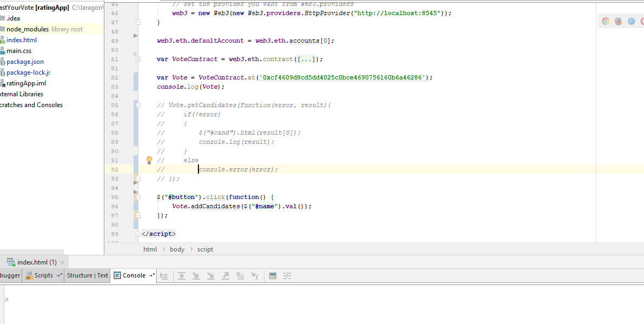This screenshot has height=324, width=644.
Task: Open the Scripts tab
Action: [x=43, y=275]
